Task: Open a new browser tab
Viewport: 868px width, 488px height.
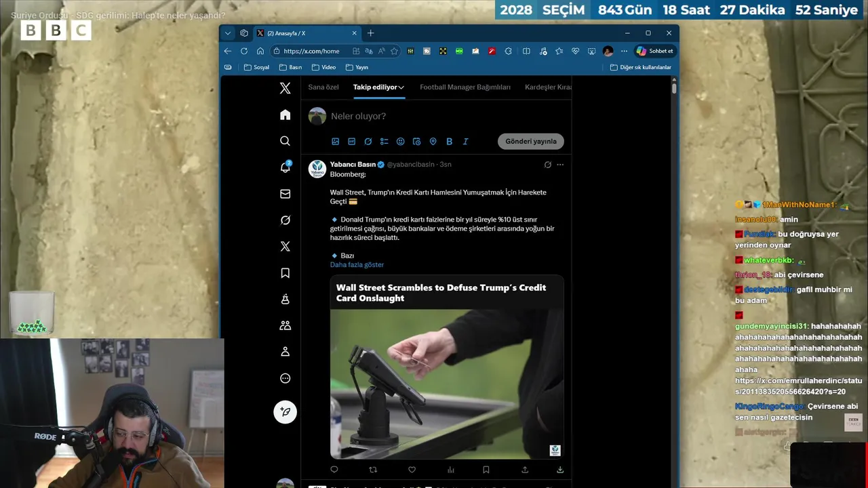Action: tap(370, 33)
